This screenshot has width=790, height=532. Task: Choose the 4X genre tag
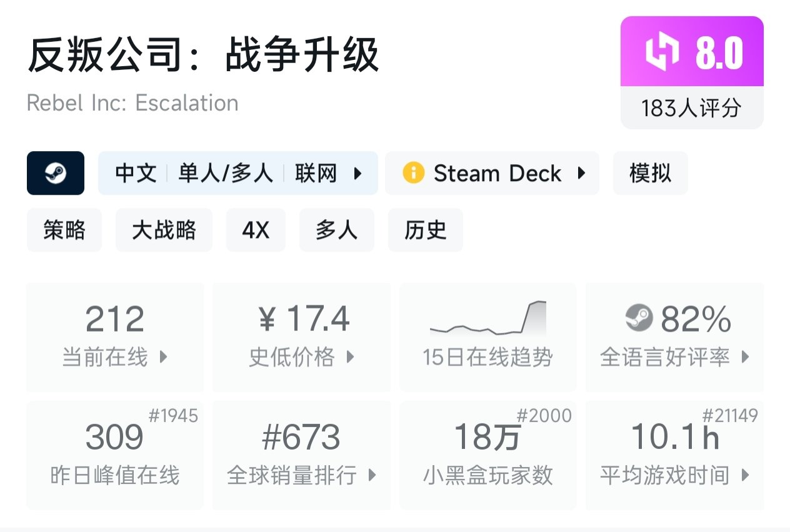tap(256, 230)
